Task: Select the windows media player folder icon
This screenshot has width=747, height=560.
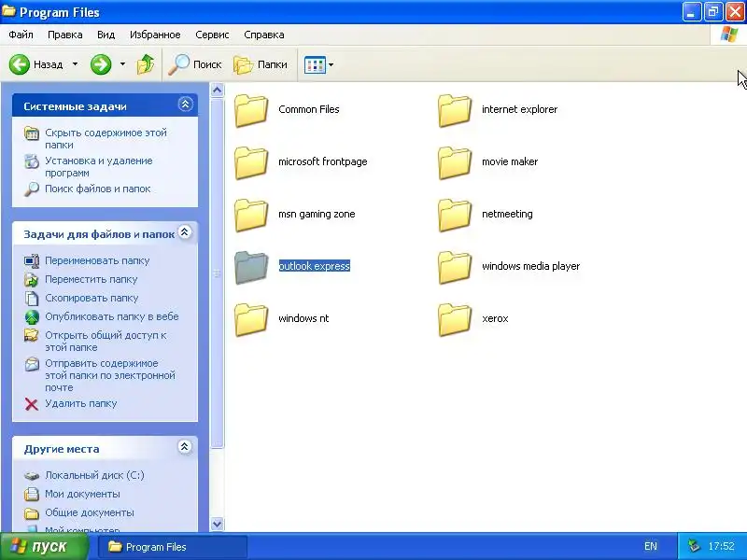Action: pos(455,268)
